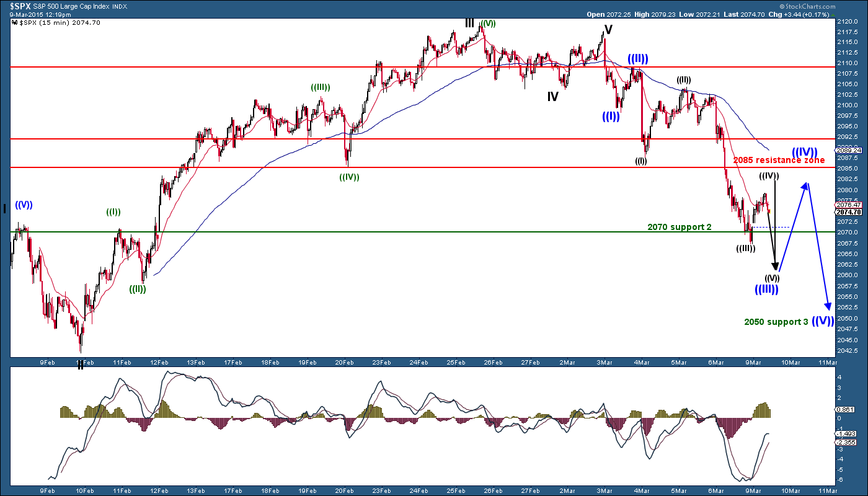Click the 0.861 MACD histogram value tag

(x=844, y=410)
